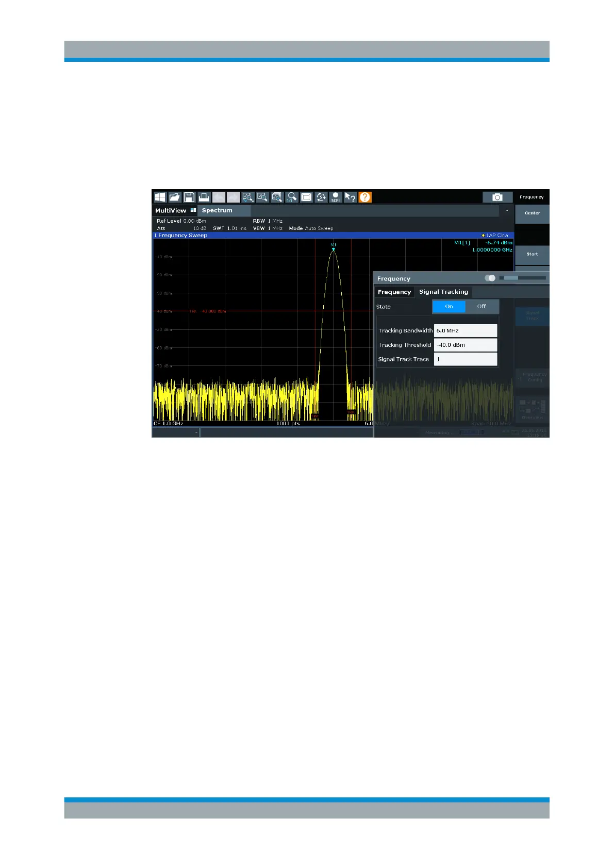The image size is (614, 868).
Task: Edit the Tracking Threshold field
Action: coord(466,345)
